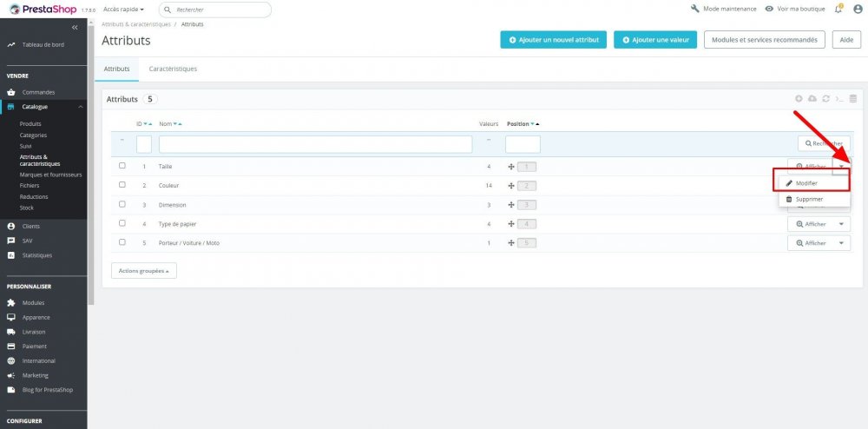The width and height of the screenshot is (868, 429).
Task: Open Modules et services recommandés
Action: point(765,40)
